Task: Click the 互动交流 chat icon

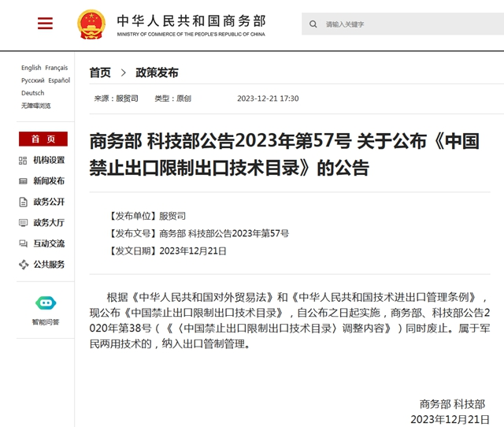Action: (x=23, y=243)
